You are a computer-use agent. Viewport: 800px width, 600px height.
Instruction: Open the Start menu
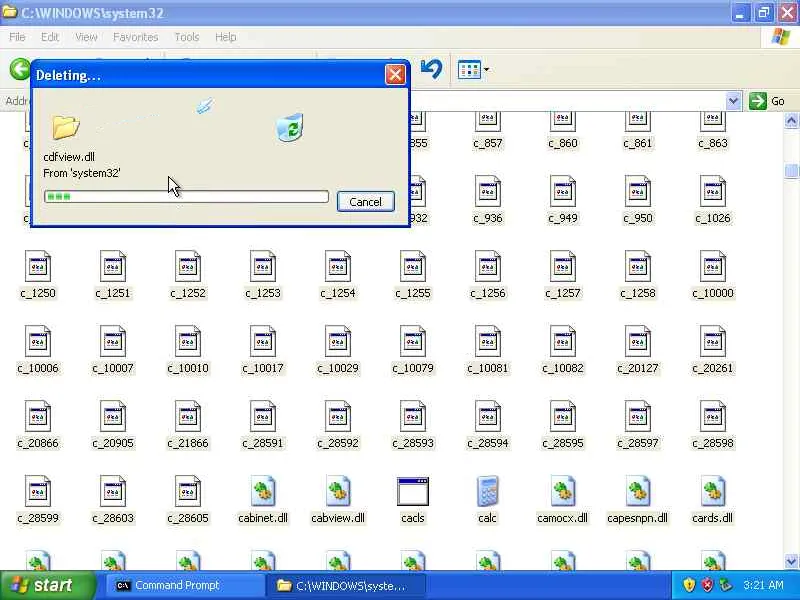(48, 585)
